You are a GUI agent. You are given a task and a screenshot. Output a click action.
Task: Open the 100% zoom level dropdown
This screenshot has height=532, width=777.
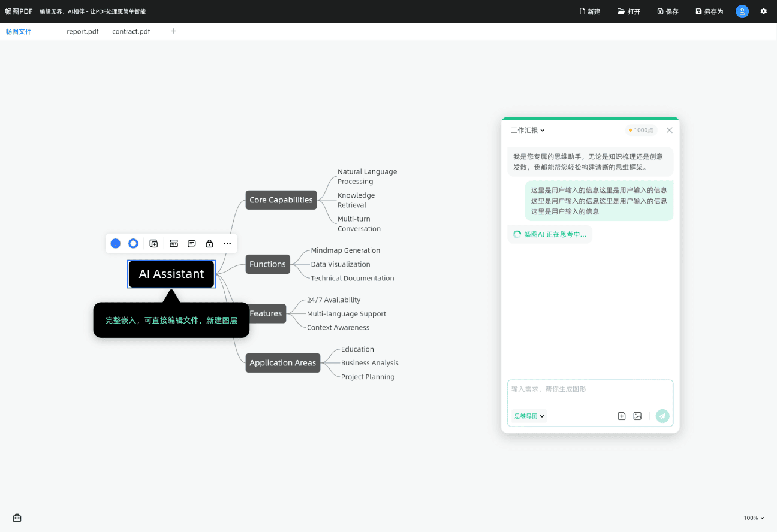click(754, 518)
